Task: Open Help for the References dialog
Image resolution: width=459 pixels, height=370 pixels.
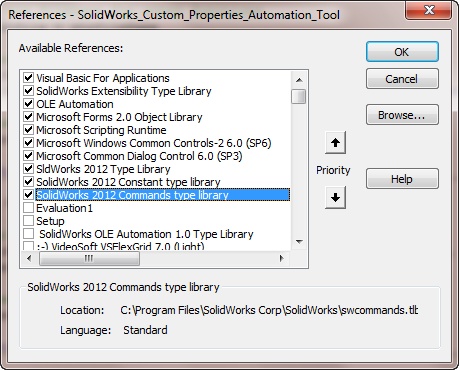Action: click(x=402, y=179)
